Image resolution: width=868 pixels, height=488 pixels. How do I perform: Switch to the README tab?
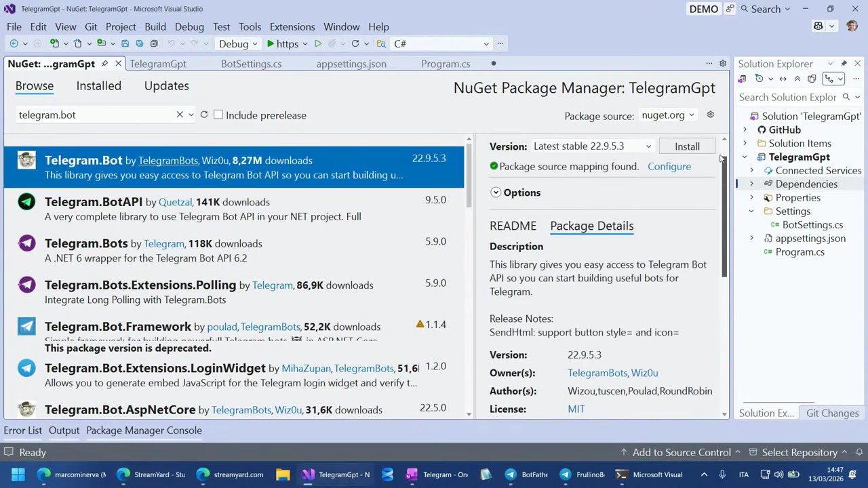click(x=513, y=226)
